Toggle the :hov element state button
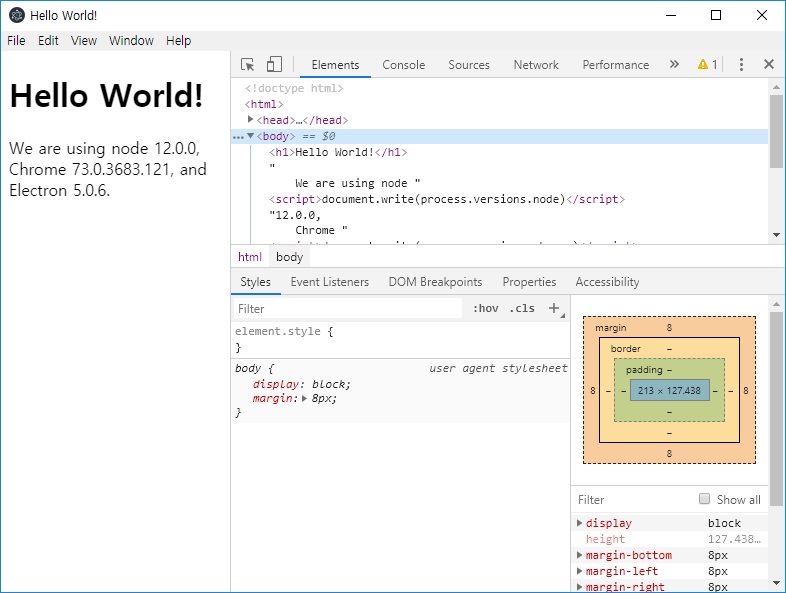The height and width of the screenshot is (593, 786). click(x=485, y=308)
